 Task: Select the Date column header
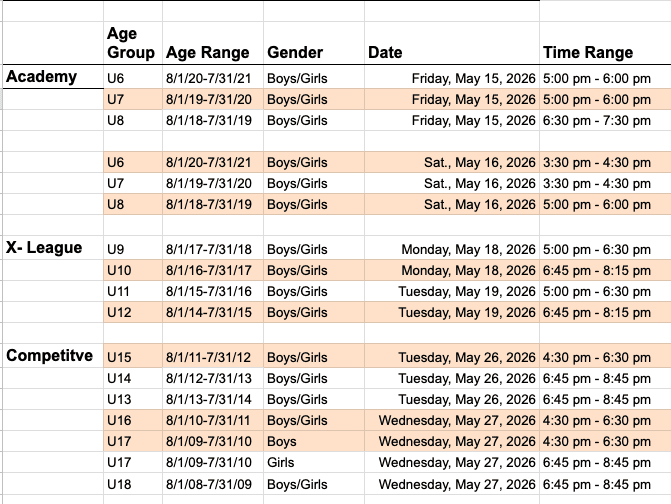click(386, 53)
